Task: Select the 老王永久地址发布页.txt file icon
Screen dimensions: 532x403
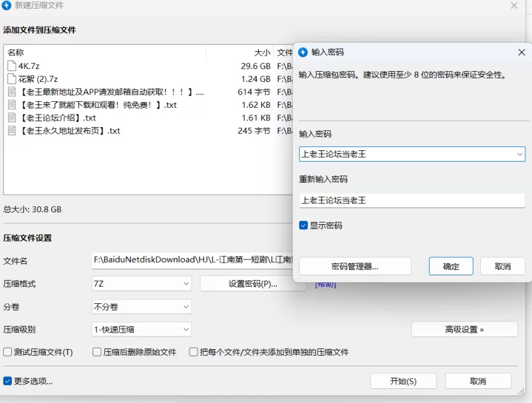Action: [x=12, y=131]
